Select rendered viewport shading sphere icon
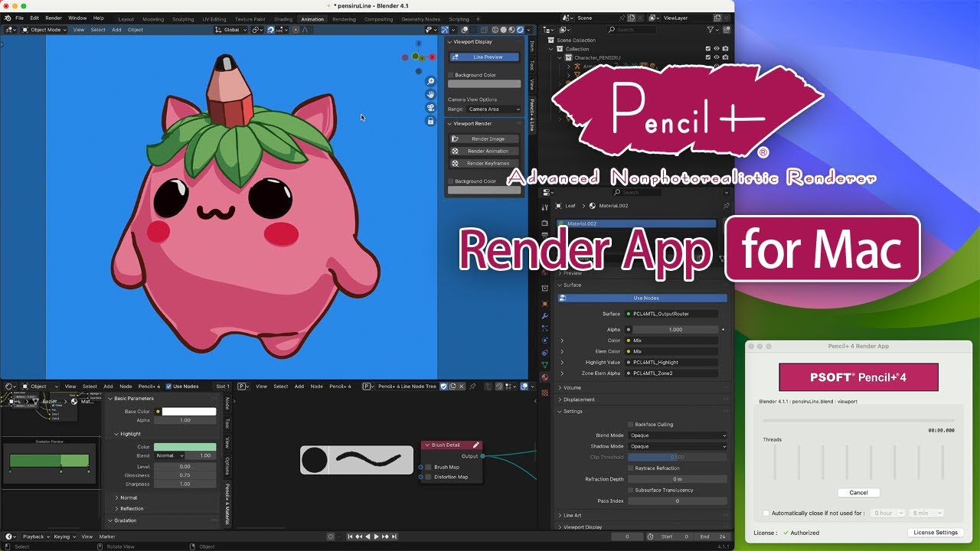Screen dimensions: 980x551 click(520, 30)
